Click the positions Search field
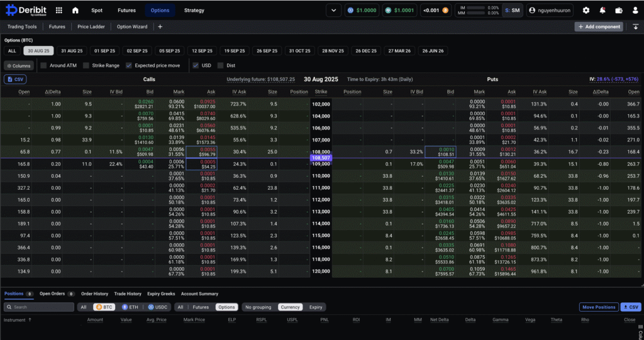The image size is (644, 340). 39,307
